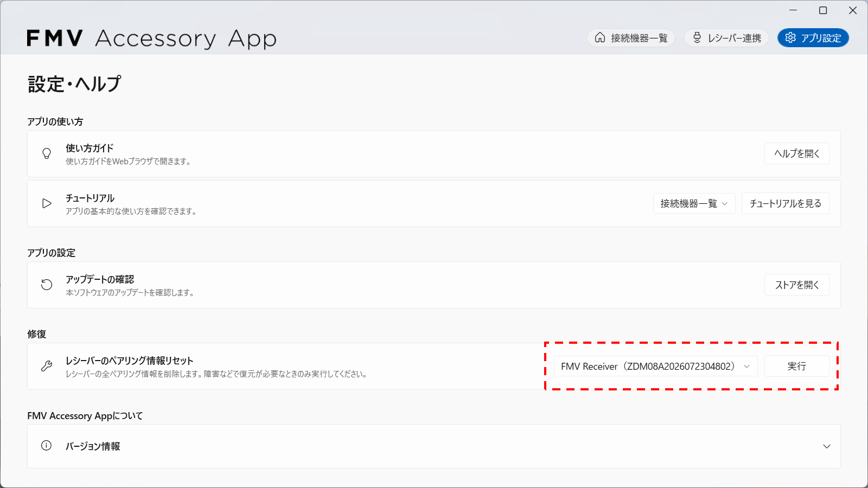
Task: Expand the バージョン情報 section chevron
Action: click(827, 446)
